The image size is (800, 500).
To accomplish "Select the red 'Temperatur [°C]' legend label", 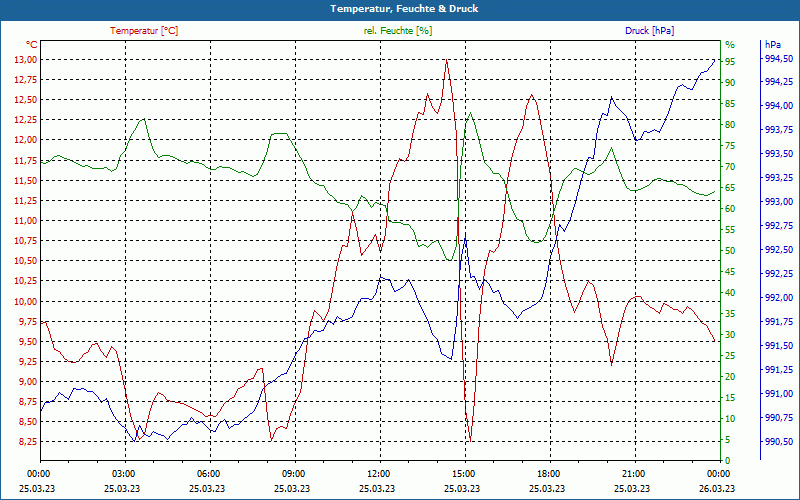I will (144, 31).
